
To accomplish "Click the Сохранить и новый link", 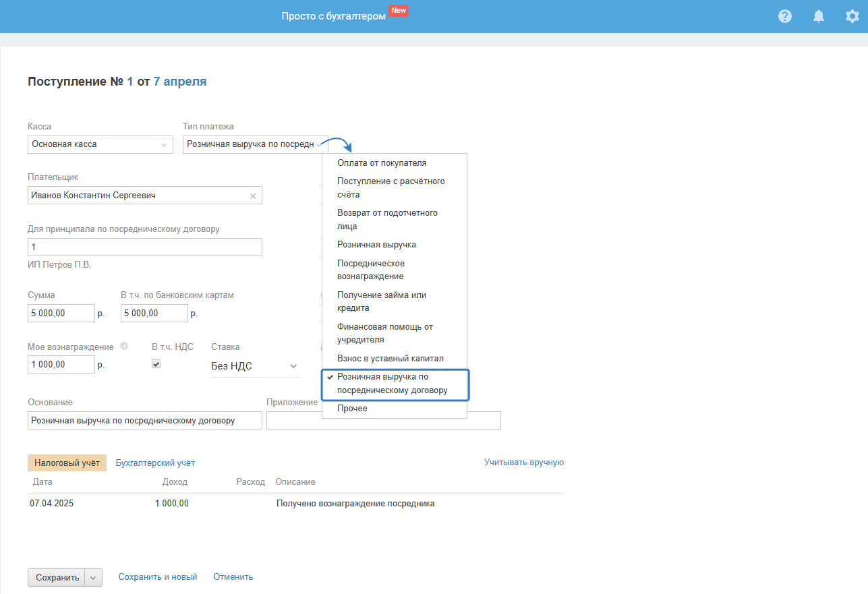I will click(x=158, y=577).
